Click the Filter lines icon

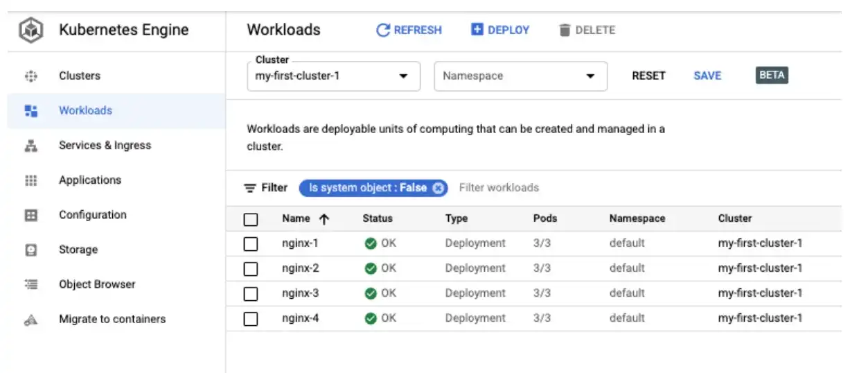(250, 188)
